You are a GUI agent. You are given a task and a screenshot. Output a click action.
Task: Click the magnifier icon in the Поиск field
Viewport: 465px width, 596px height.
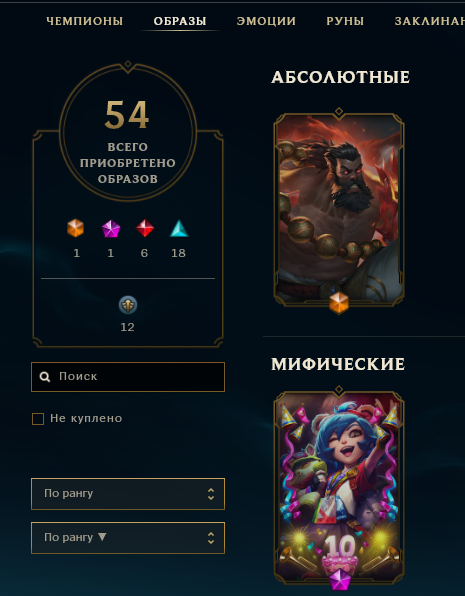coord(45,377)
